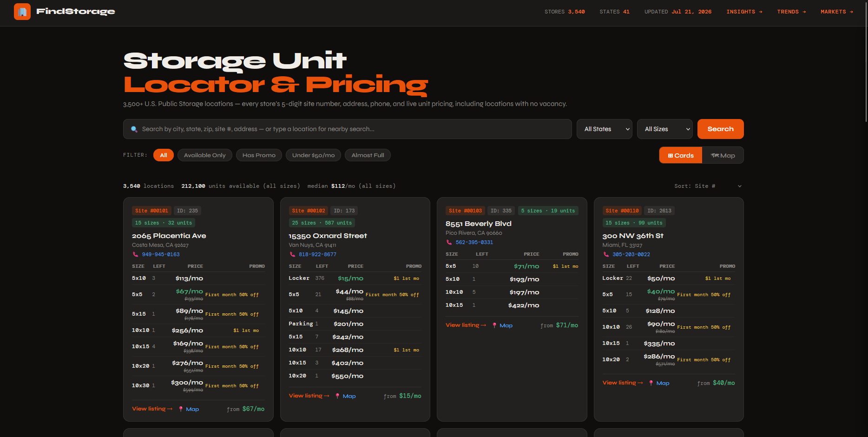Toggle the Available Only filter
This screenshot has width=868, height=437.
[205, 155]
